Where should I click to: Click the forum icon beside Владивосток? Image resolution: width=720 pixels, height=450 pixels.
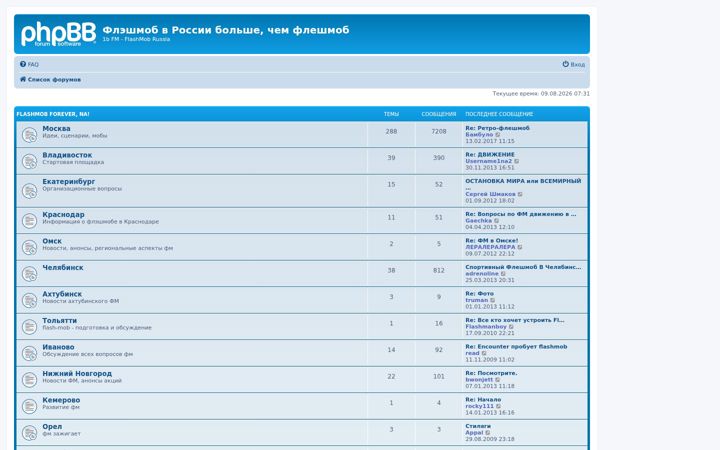pyautogui.click(x=29, y=161)
